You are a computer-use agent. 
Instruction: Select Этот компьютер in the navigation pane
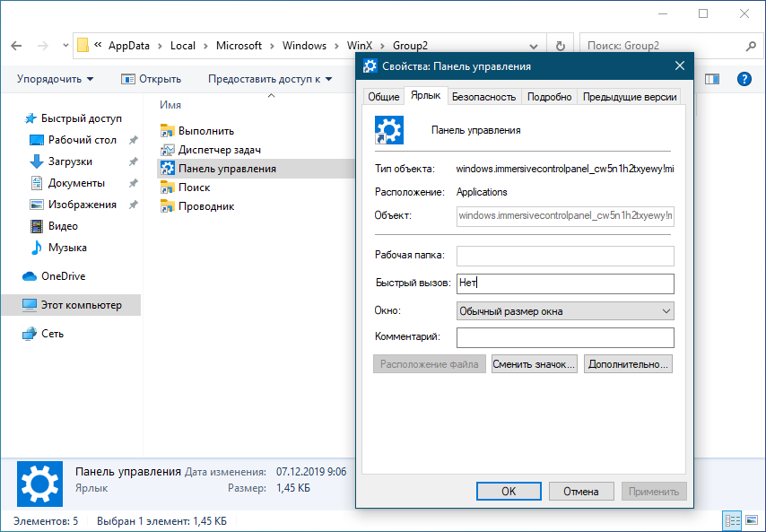pos(72,305)
